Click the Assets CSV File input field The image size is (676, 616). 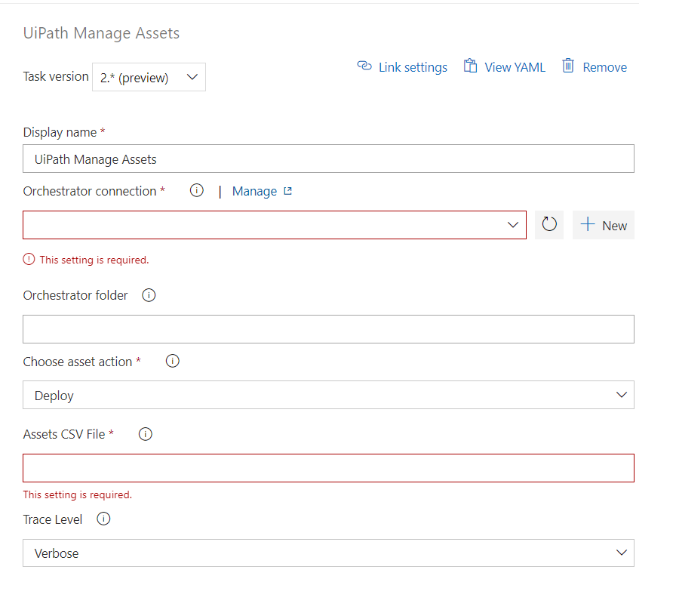328,468
